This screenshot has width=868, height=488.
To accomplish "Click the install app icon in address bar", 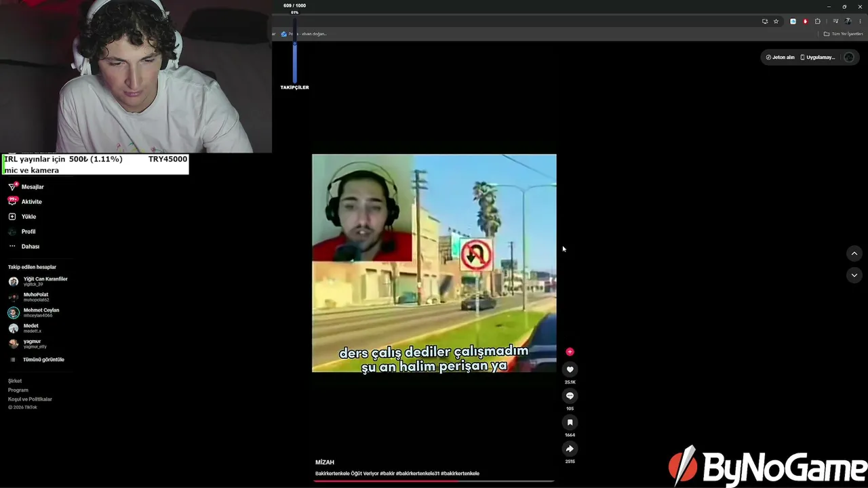I will 765,21.
